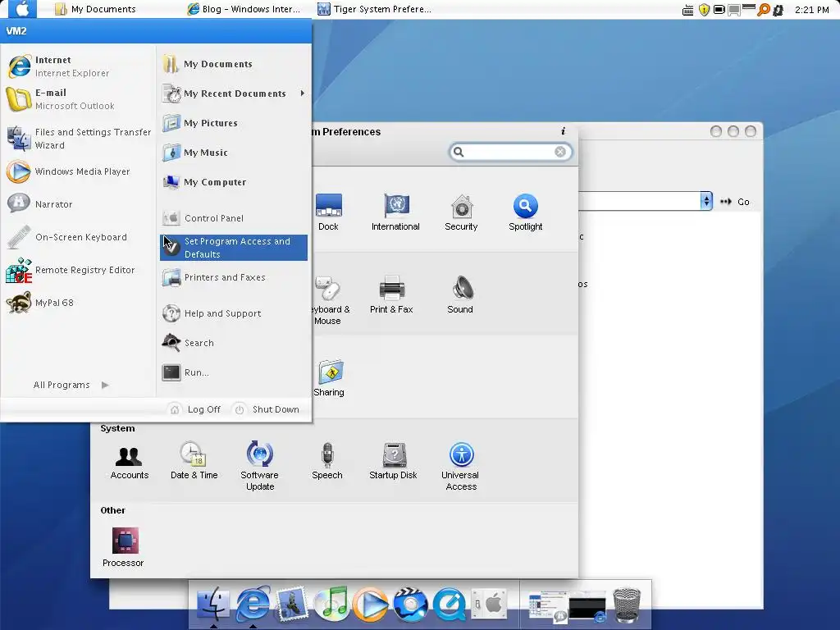The image size is (840, 630).
Task: Open Speech preference pane
Action: 327,461
